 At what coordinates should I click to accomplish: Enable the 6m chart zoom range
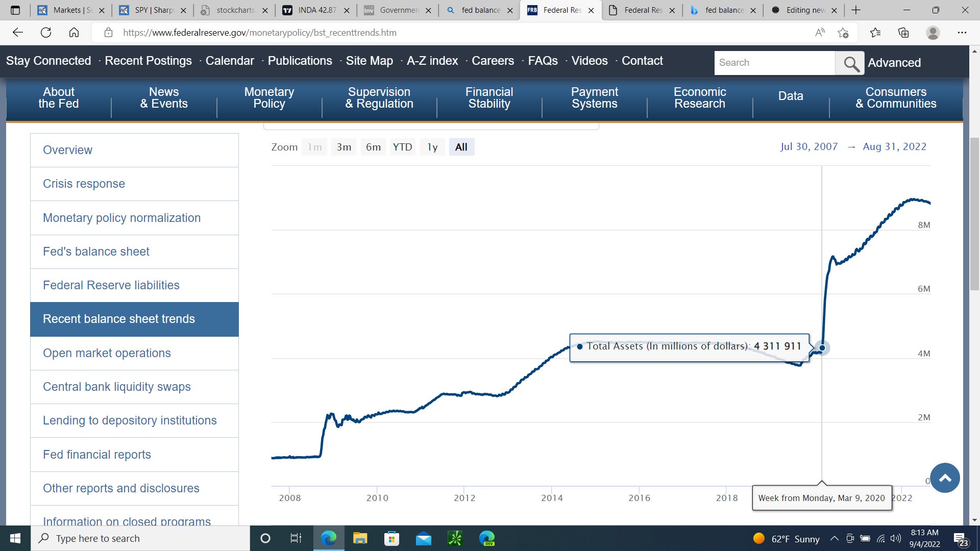point(373,147)
